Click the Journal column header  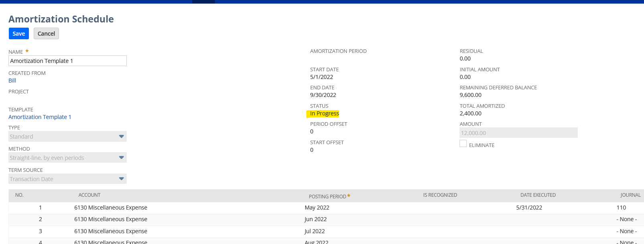pos(630,195)
